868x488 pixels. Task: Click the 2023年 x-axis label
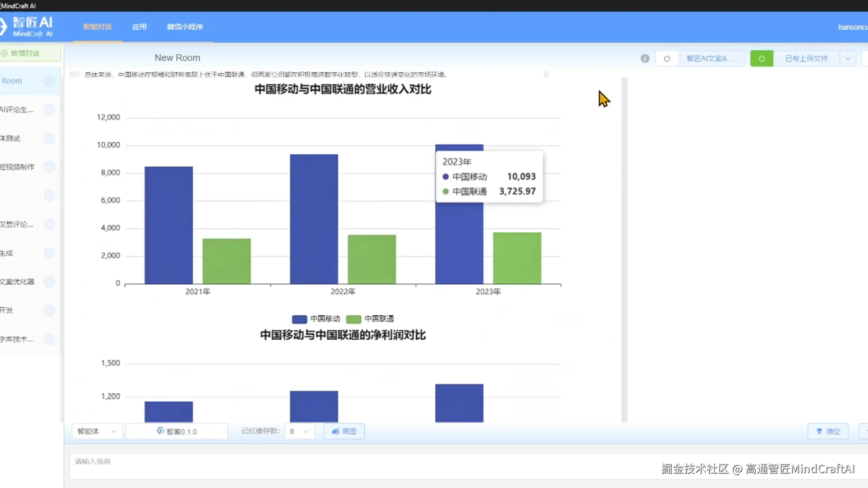488,291
